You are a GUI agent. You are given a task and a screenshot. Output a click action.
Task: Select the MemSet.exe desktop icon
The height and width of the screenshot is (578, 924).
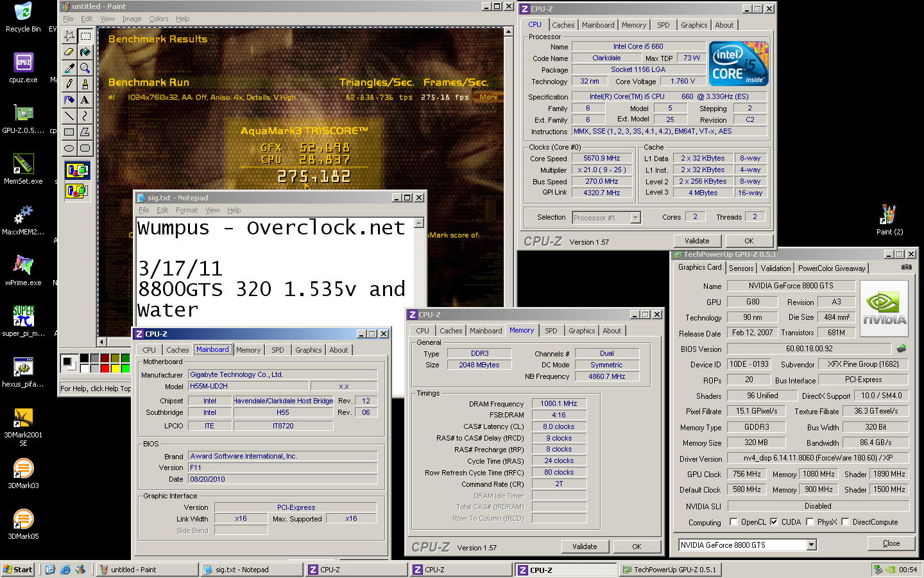tap(24, 169)
